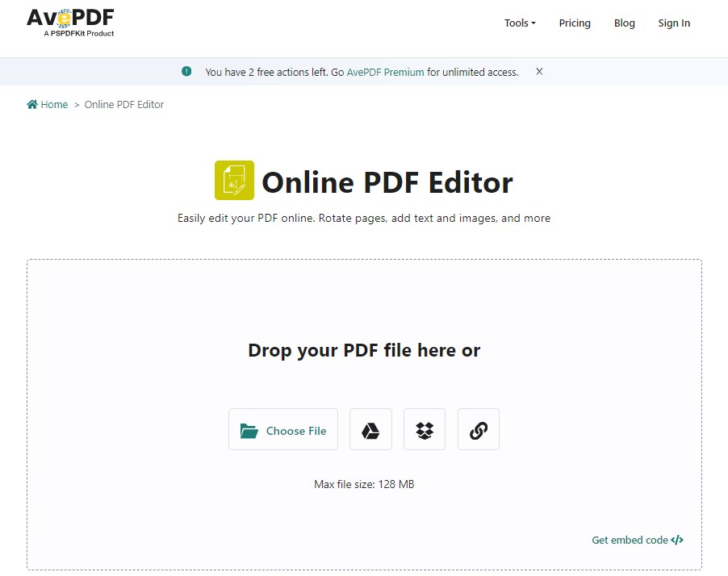
Task: Click the chain link URL upload icon
Action: [478, 429]
